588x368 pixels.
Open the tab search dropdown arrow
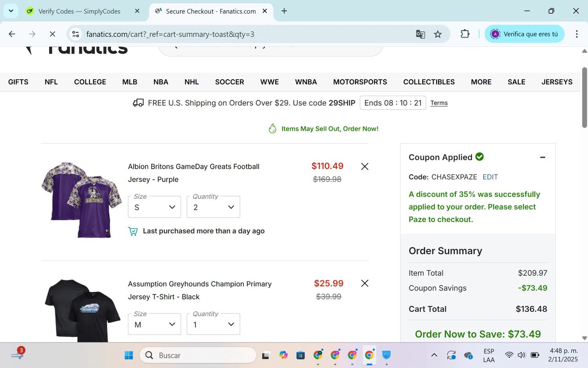click(11, 11)
